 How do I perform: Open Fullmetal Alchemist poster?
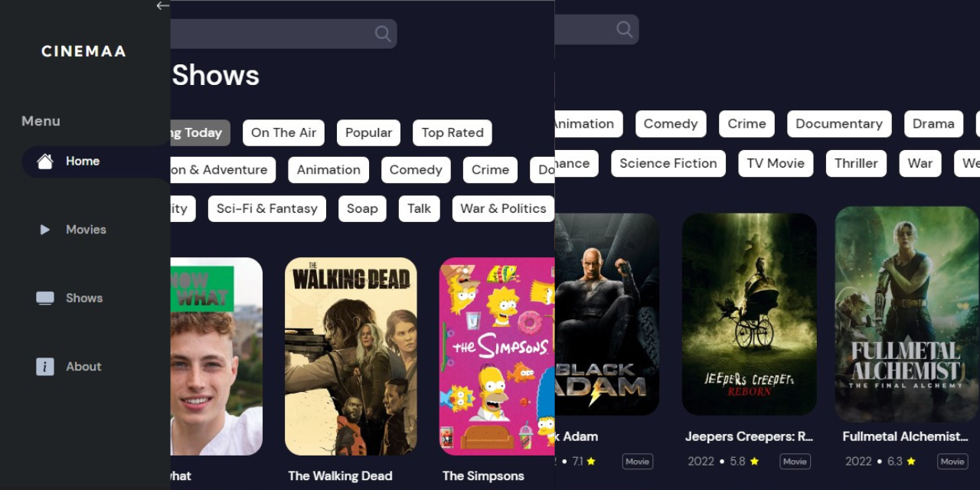(x=906, y=315)
